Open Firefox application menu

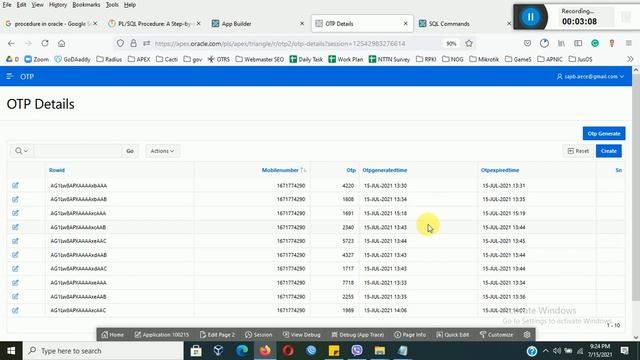tap(629, 43)
